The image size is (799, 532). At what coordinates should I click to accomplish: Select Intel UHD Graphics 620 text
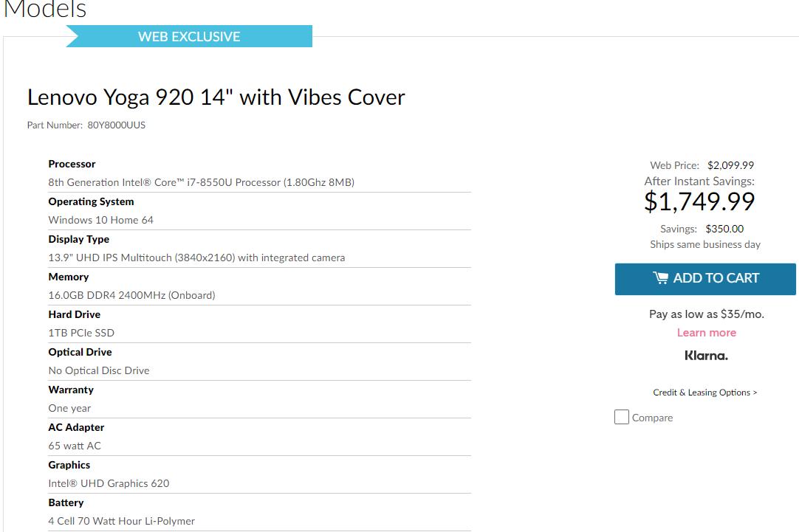tap(109, 483)
